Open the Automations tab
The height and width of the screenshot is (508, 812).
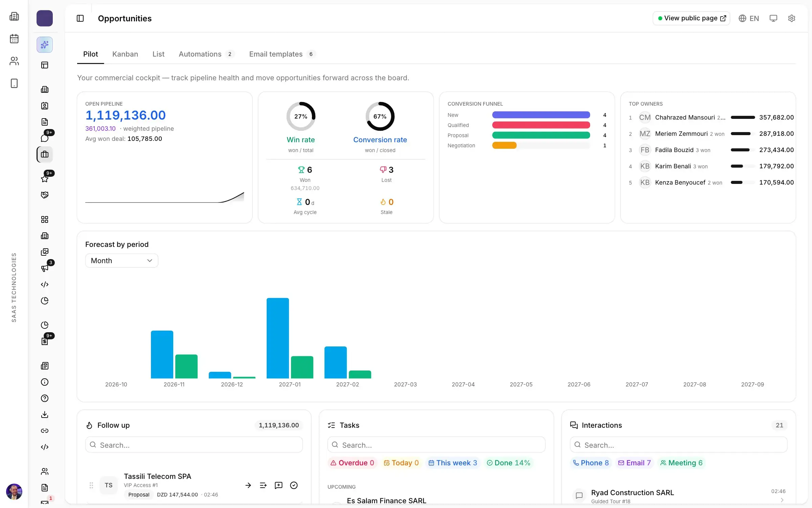pyautogui.click(x=206, y=54)
